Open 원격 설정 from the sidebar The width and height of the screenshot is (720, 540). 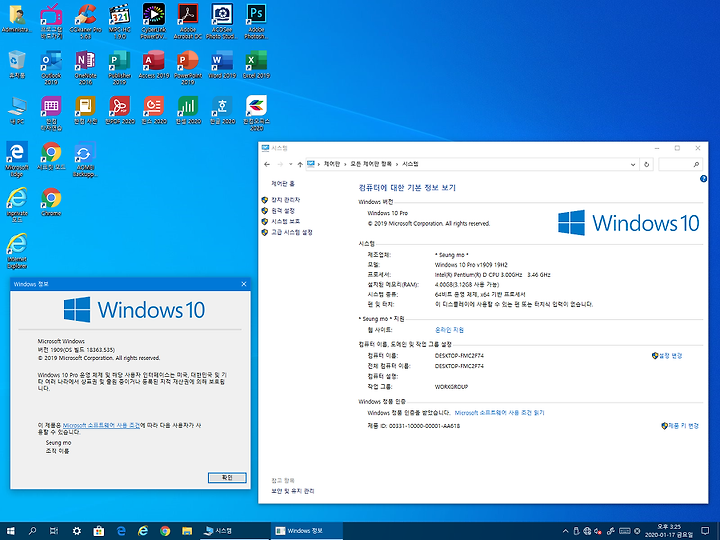[283, 211]
